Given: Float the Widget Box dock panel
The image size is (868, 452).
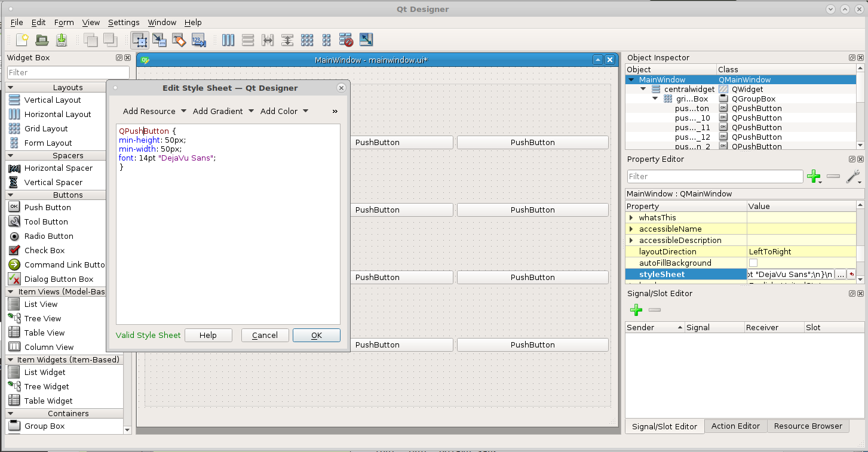Looking at the screenshot, I should [119, 58].
